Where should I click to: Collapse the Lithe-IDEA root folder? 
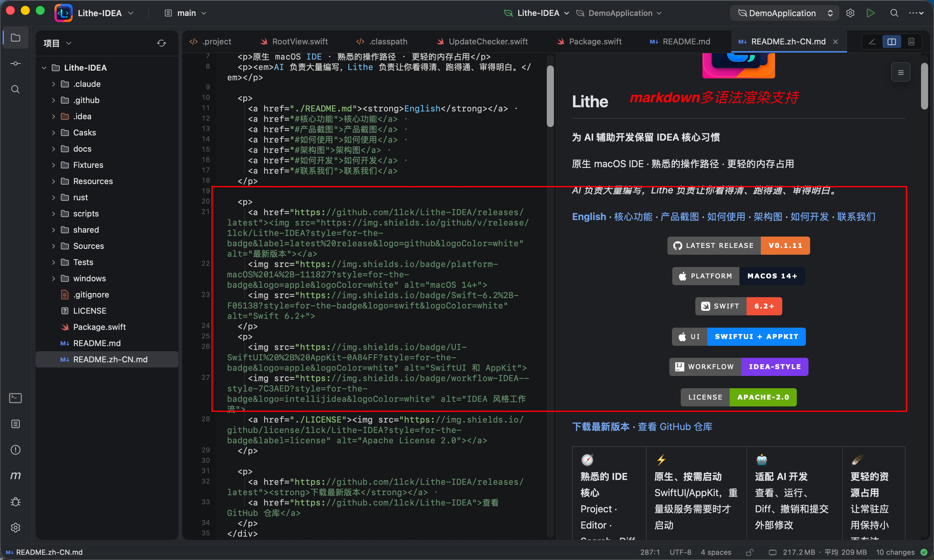point(44,68)
